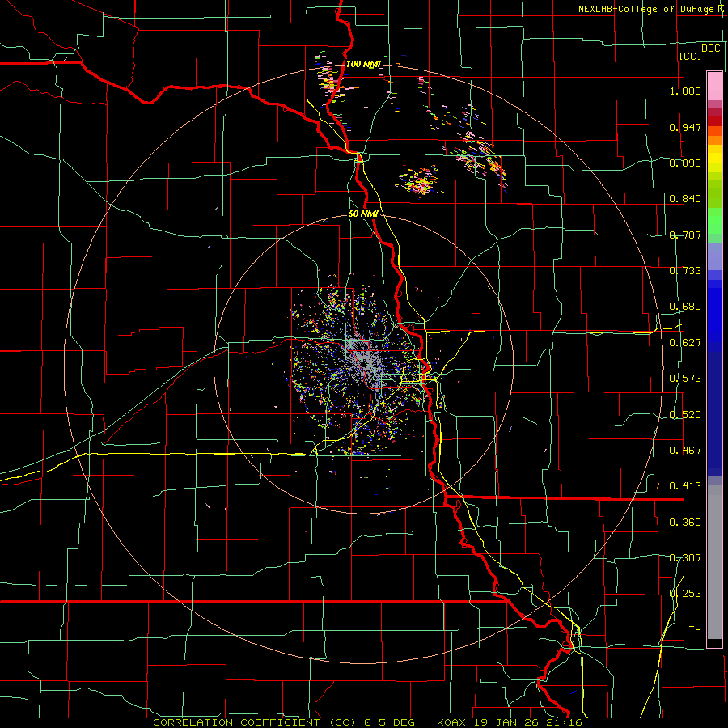This screenshot has height=728, width=728.
Task: Click the 0.573 scale value
Action: click(x=685, y=379)
